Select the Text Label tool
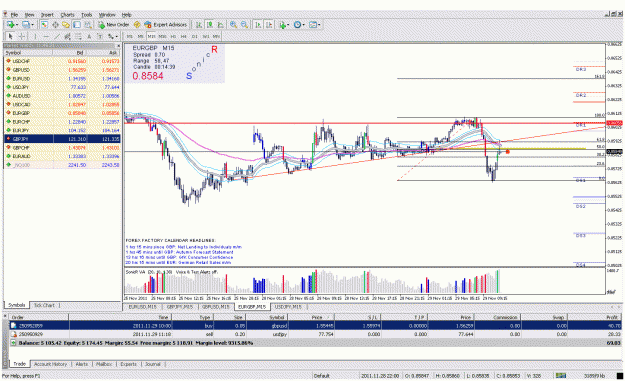Viewport: 625px width, 381px height. (100, 36)
